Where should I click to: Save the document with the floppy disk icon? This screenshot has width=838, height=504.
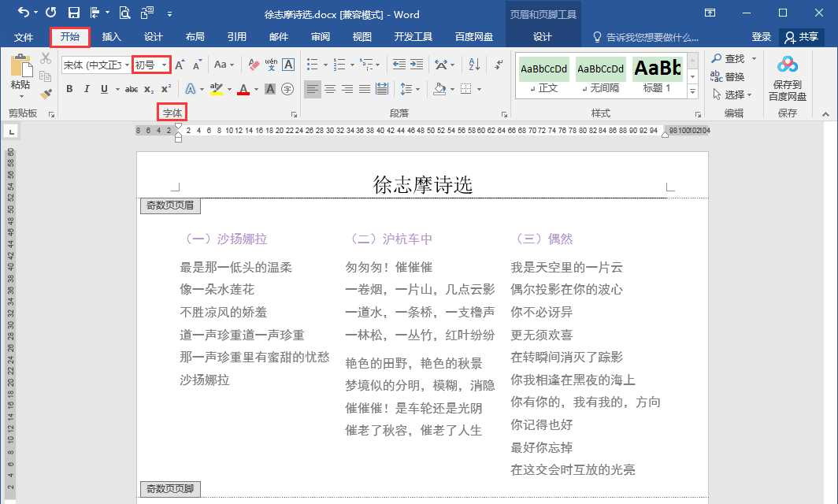tap(74, 13)
